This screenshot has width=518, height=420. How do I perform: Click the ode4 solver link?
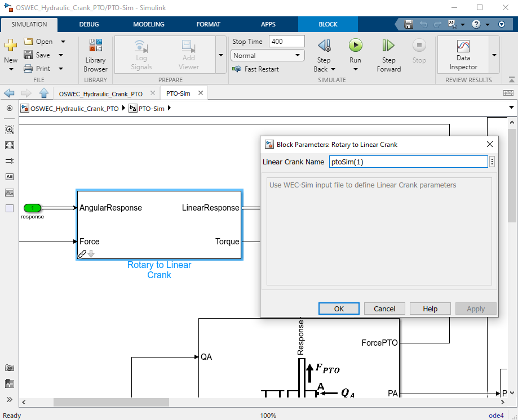coord(496,415)
